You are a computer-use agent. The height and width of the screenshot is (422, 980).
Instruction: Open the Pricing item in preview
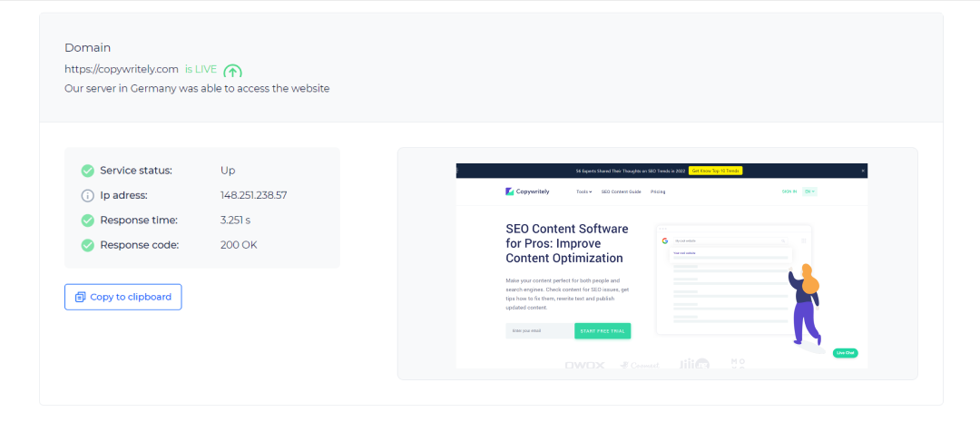[x=658, y=191]
